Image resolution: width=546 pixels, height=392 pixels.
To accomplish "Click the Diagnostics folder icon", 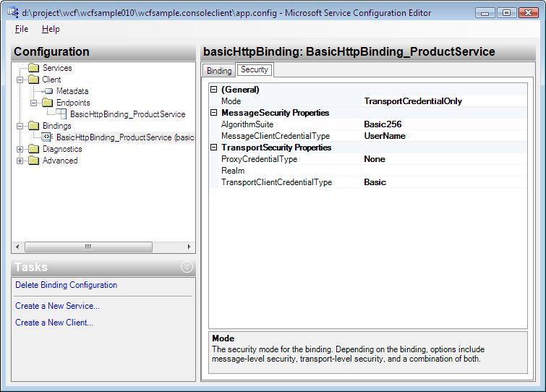I will tap(33, 149).
